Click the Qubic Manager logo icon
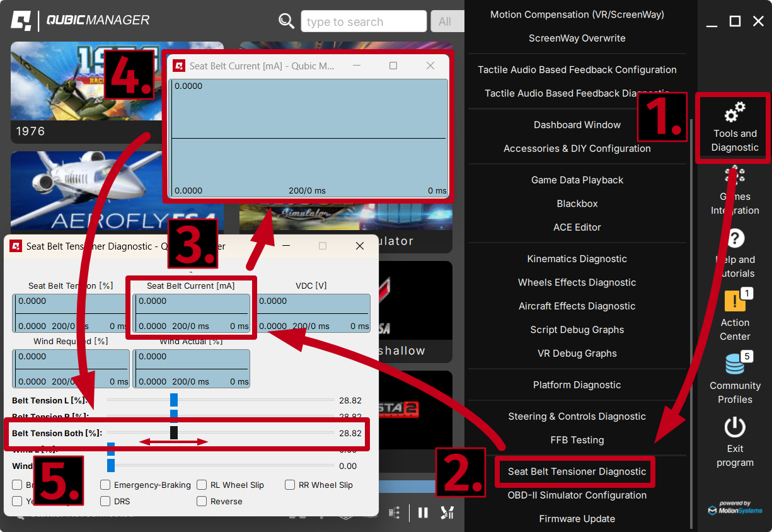The height and width of the screenshot is (532, 772). pyautogui.click(x=21, y=20)
